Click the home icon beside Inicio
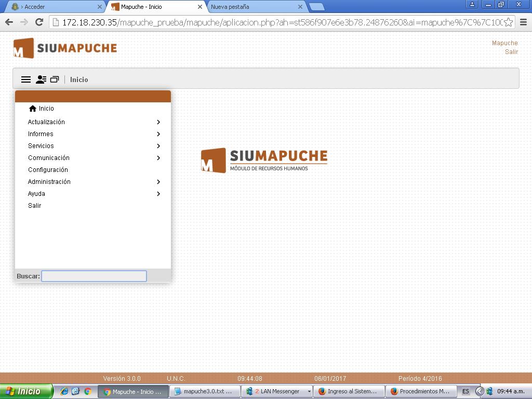Viewport: 532px width, 399px height. pyautogui.click(x=33, y=109)
